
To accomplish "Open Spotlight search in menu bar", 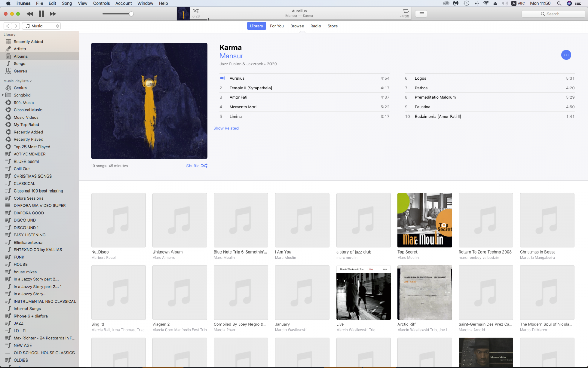I will click(559, 3).
